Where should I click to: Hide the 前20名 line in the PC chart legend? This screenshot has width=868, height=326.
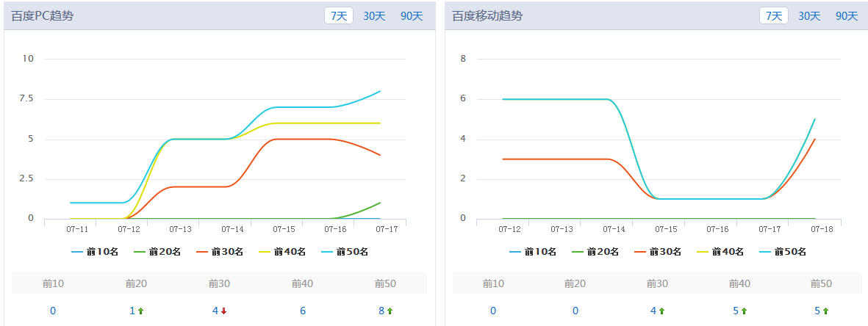(x=157, y=252)
